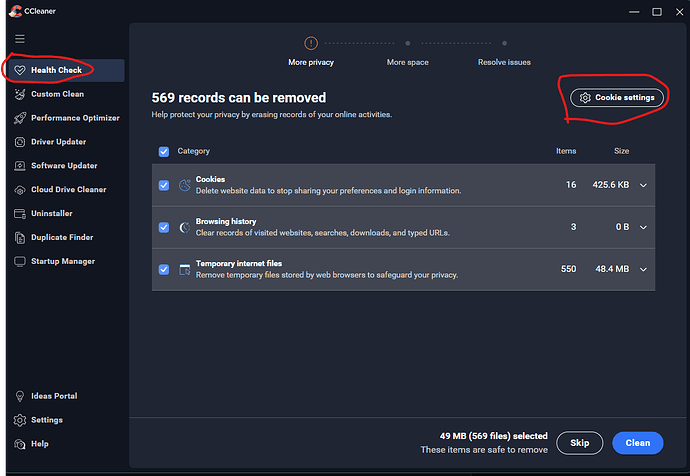Toggle the select-all Category checkbox

pyautogui.click(x=164, y=151)
